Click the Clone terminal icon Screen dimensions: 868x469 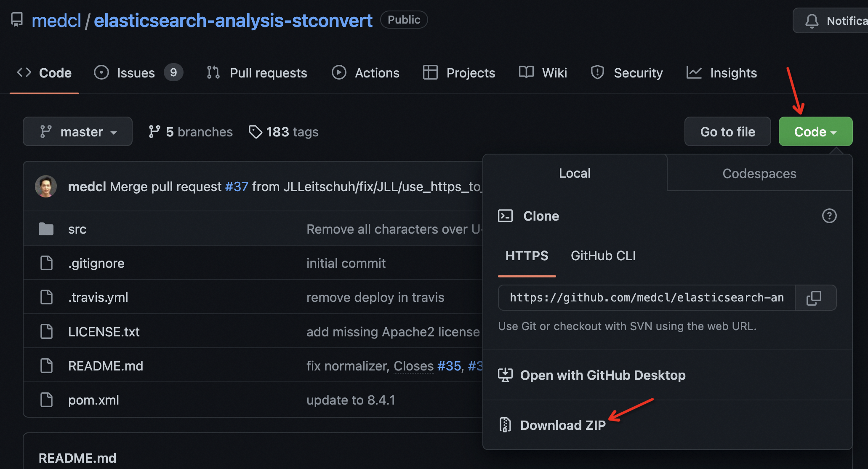[x=505, y=216]
